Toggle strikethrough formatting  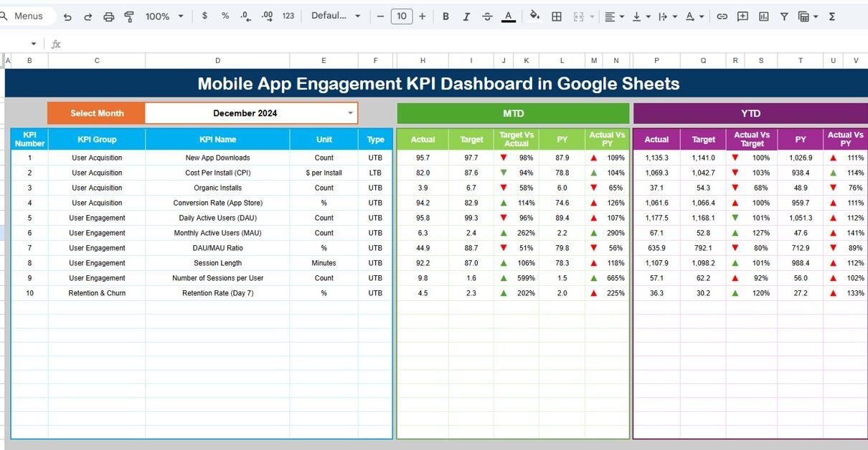tap(487, 16)
